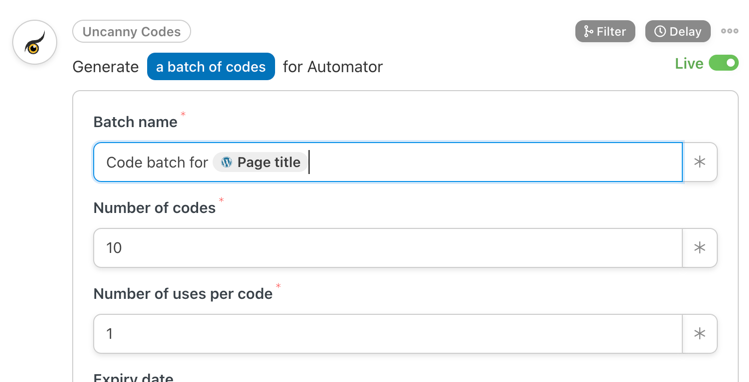Open token picker for uses per code
The height and width of the screenshot is (382, 749).
coord(700,334)
